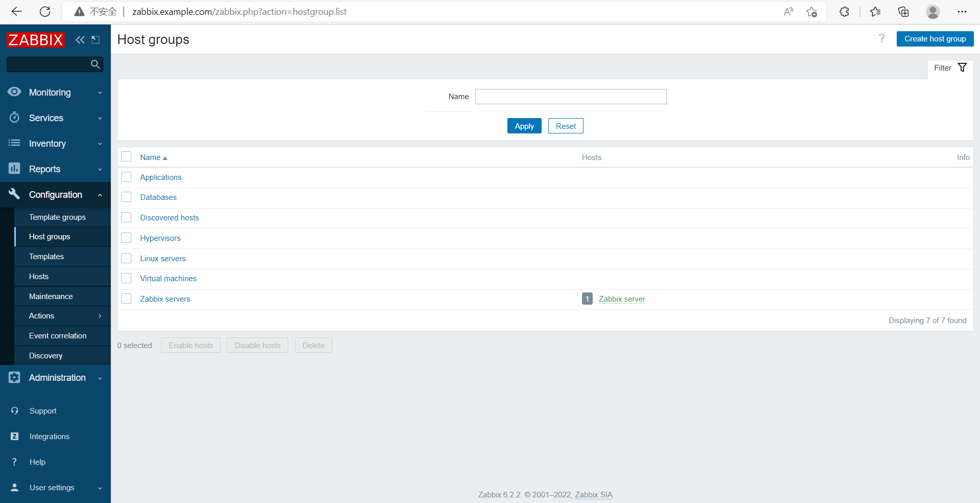Open Discovery menu item
This screenshot has height=503, width=980.
tap(63, 356)
